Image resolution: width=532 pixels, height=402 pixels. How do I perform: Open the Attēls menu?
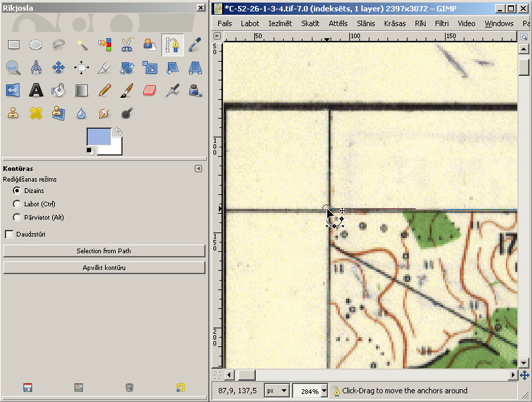coord(338,23)
